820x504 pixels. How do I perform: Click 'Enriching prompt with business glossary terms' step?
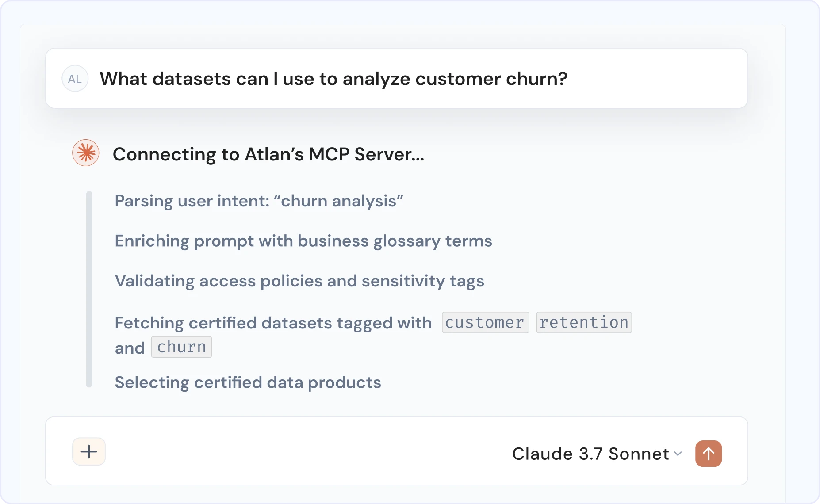point(303,241)
